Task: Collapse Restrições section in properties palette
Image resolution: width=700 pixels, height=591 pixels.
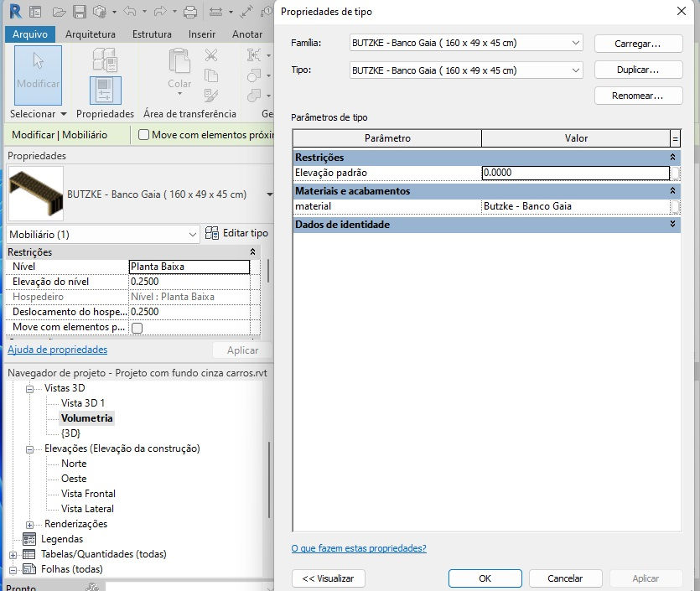Action: click(x=252, y=252)
